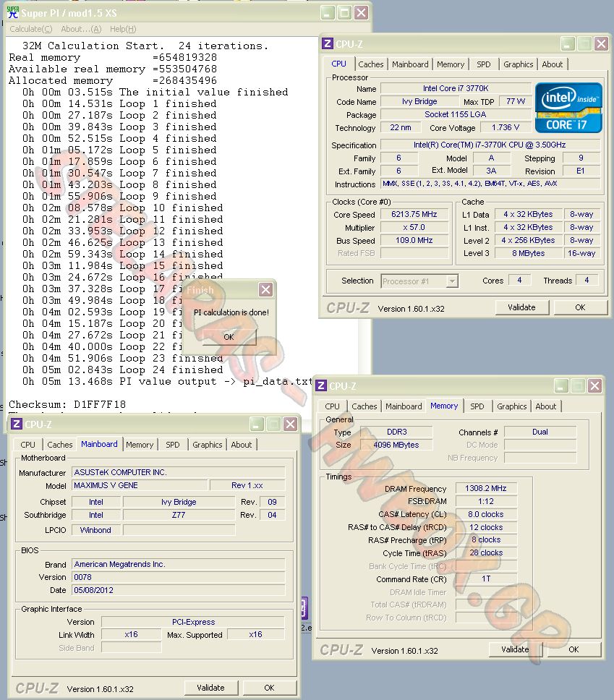The image size is (614, 700).
Task: Click Validate in CPU-Z CPU window
Action: coord(521,307)
